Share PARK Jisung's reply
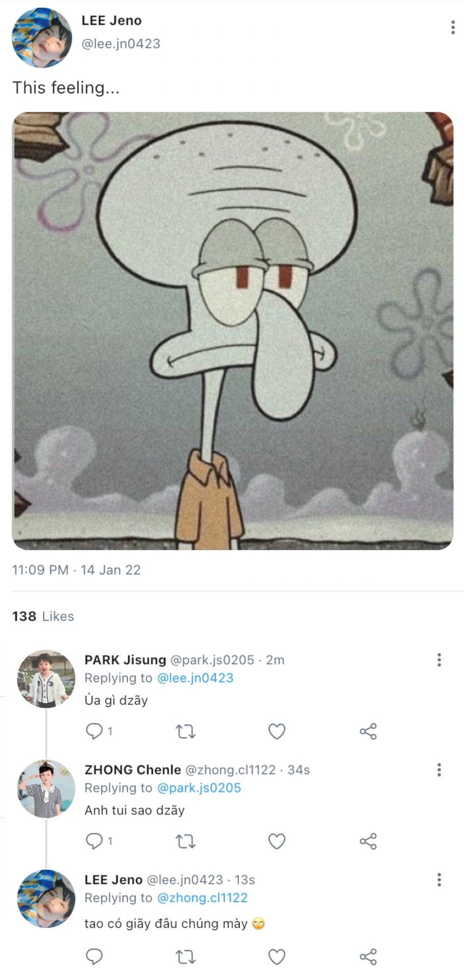 point(368,732)
